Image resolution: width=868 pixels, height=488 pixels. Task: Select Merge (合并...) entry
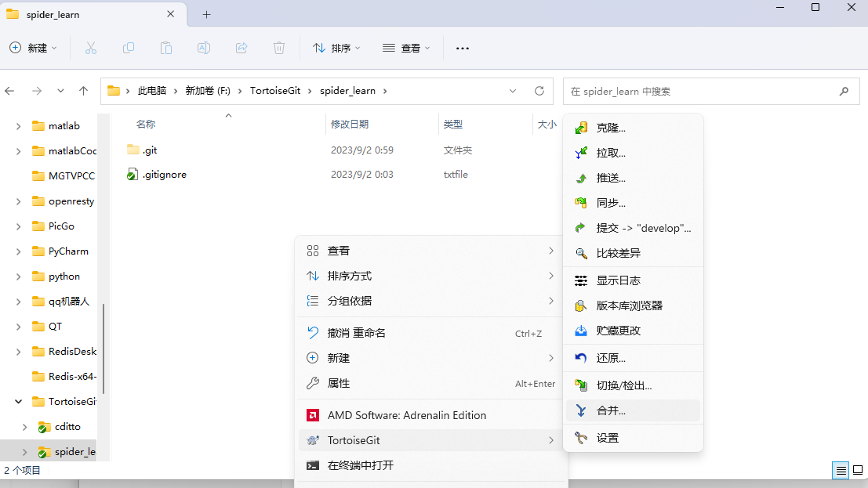pyautogui.click(x=633, y=410)
